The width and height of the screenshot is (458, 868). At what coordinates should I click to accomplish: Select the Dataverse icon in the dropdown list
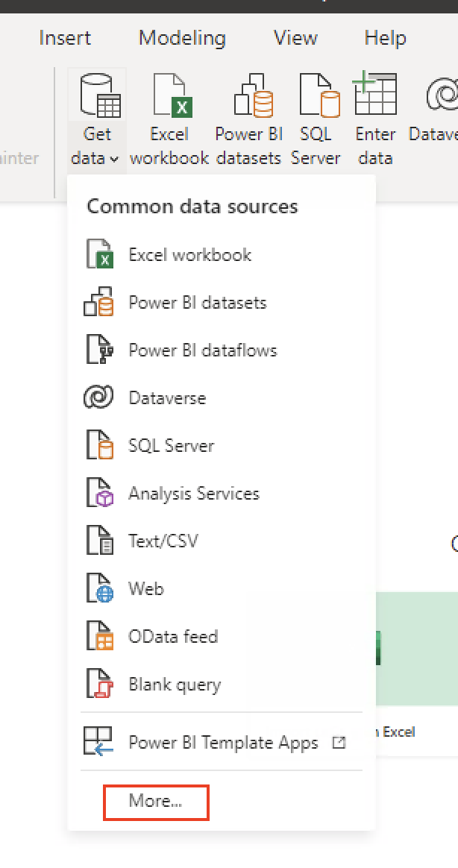coord(98,398)
